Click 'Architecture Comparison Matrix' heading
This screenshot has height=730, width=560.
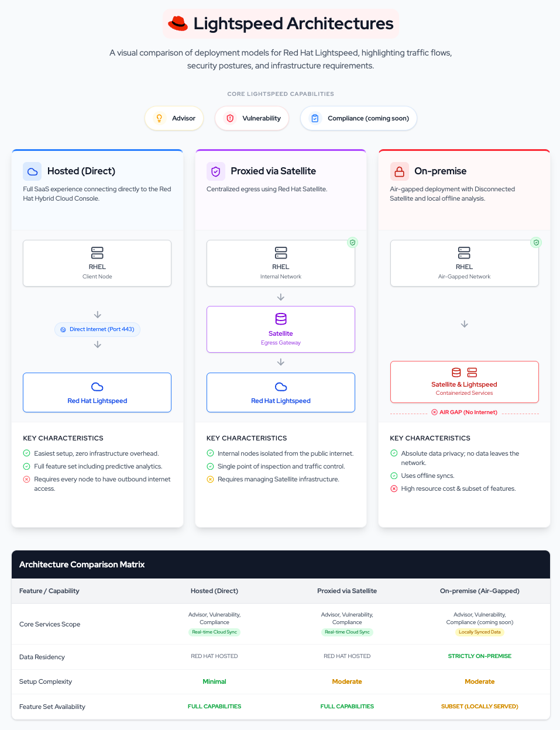[x=82, y=564]
